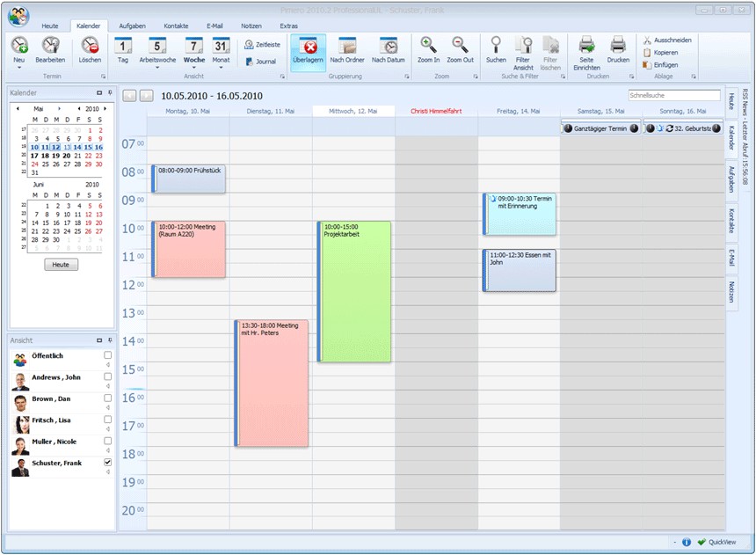Click the Neu appointment icon
Screen dimensions: 756x555
18,46
